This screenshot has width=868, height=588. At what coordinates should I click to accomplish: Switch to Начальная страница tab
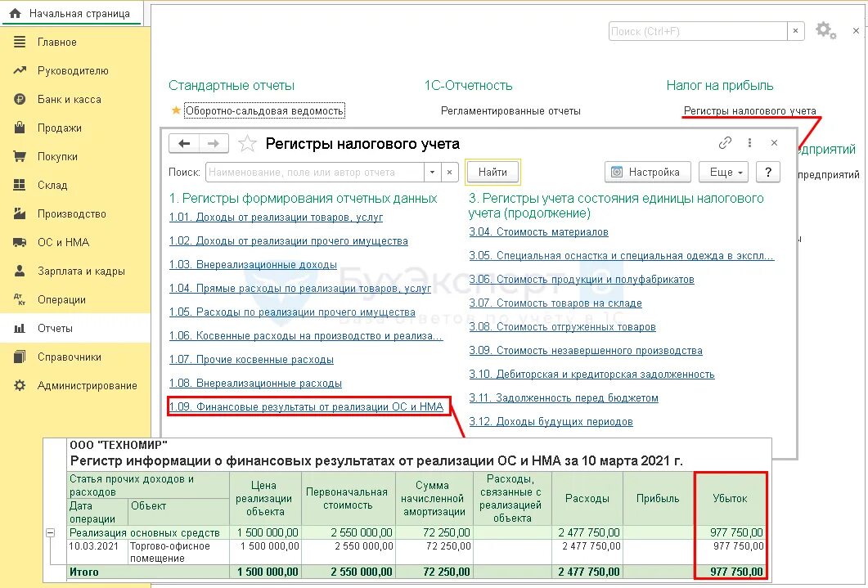pyautogui.click(x=72, y=13)
